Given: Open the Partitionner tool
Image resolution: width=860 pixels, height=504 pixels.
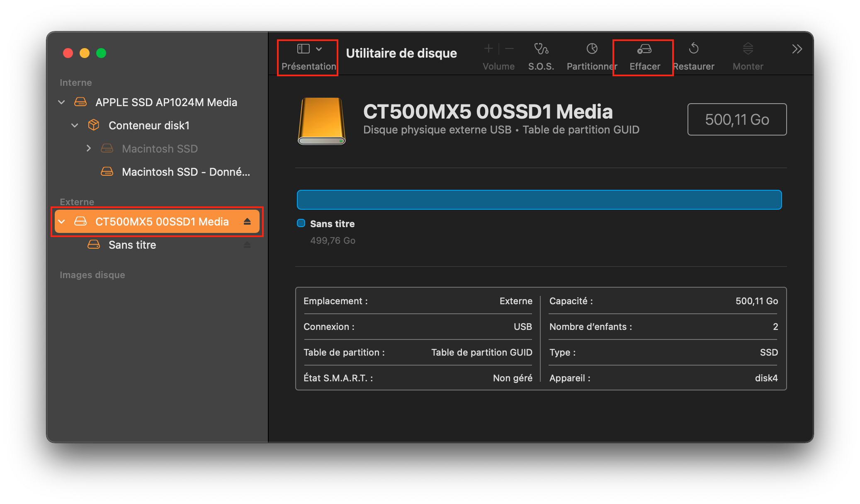Looking at the screenshot, I should point(592,57).
